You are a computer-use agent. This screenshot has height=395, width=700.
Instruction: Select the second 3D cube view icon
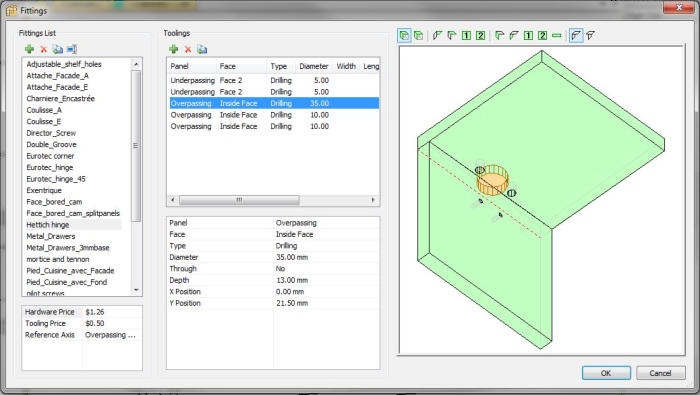[x=419, y=35]
